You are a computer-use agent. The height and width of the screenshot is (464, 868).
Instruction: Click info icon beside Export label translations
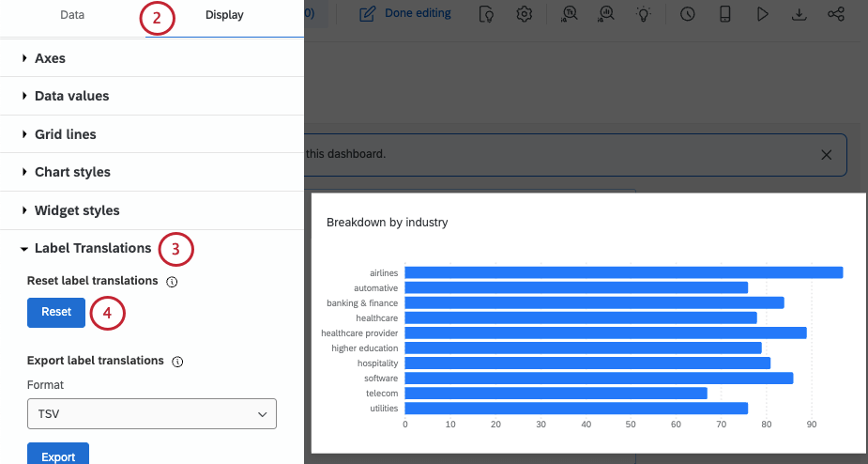click(x=177, y=361)
